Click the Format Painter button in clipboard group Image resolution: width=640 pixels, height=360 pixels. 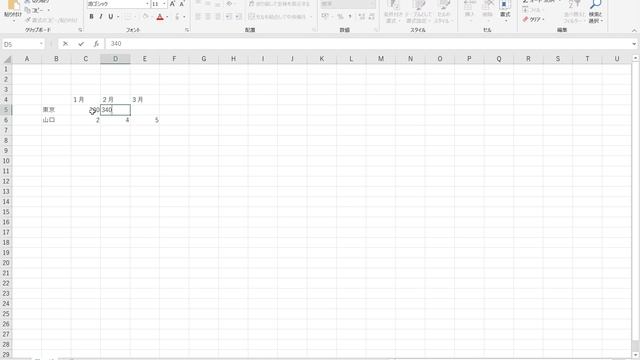51,20
